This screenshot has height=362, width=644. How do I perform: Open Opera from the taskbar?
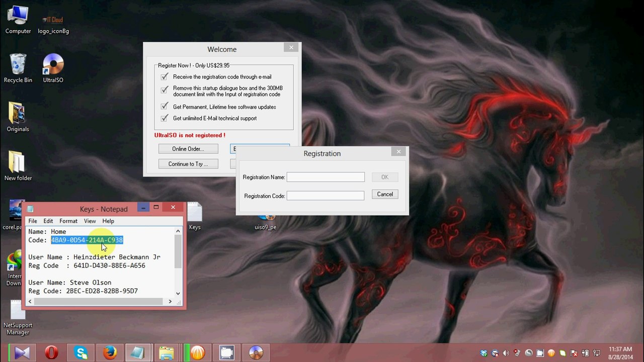[51, 353]
